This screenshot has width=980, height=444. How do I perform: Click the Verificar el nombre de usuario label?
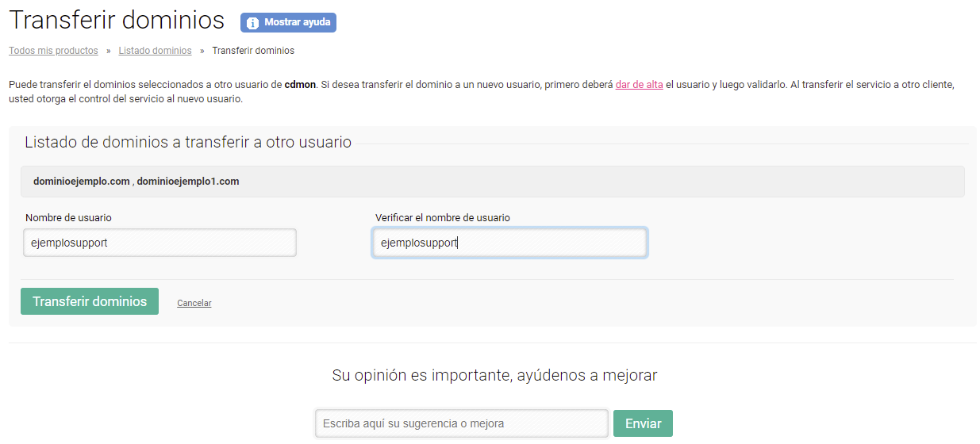(443, 217)
